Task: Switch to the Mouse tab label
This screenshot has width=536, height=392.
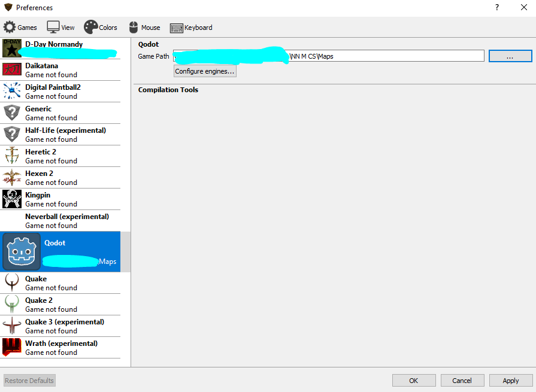Action: click(x=151, y=28)
